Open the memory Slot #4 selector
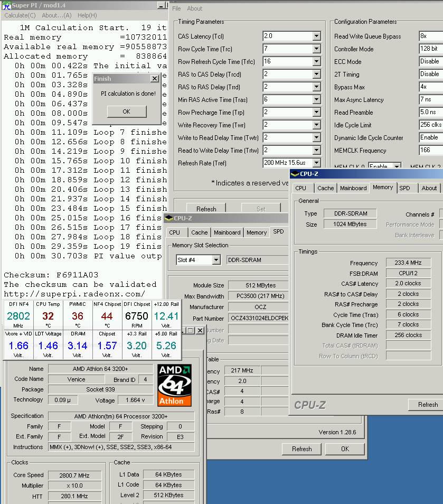This screenshot has width=443, height=504. pos(216,260)
